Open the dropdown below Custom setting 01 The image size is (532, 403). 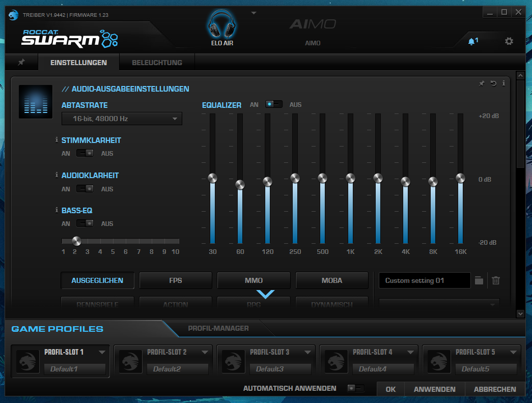pos(439,304)
